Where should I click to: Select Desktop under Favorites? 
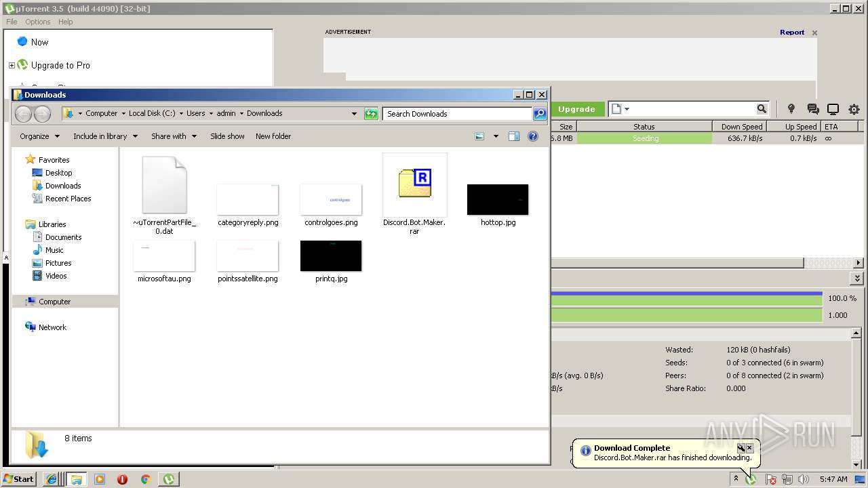52,173
